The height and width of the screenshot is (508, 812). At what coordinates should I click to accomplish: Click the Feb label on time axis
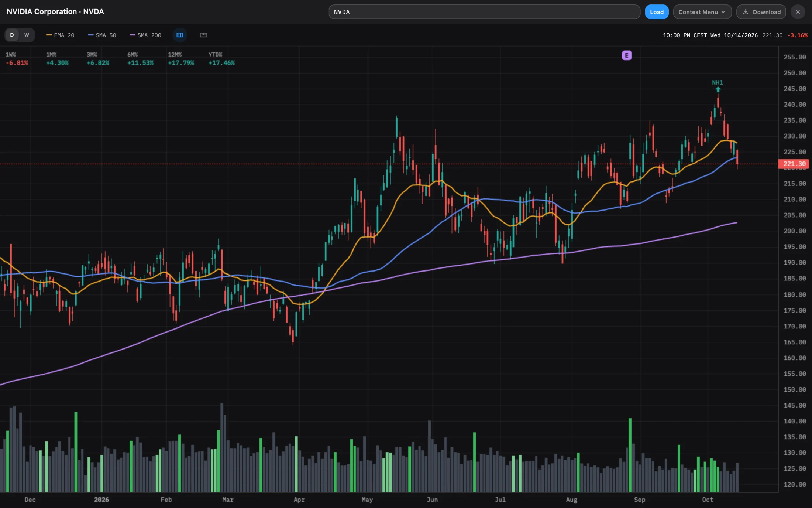166,500
